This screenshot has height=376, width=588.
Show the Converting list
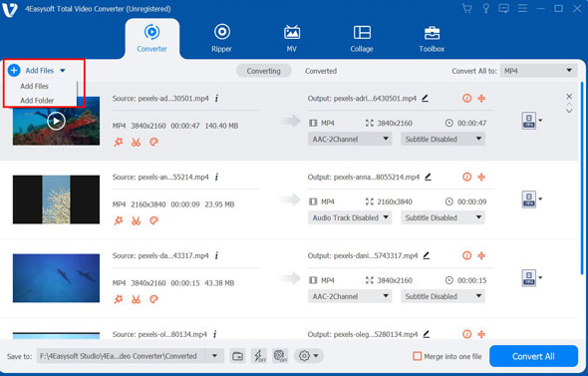263,71
